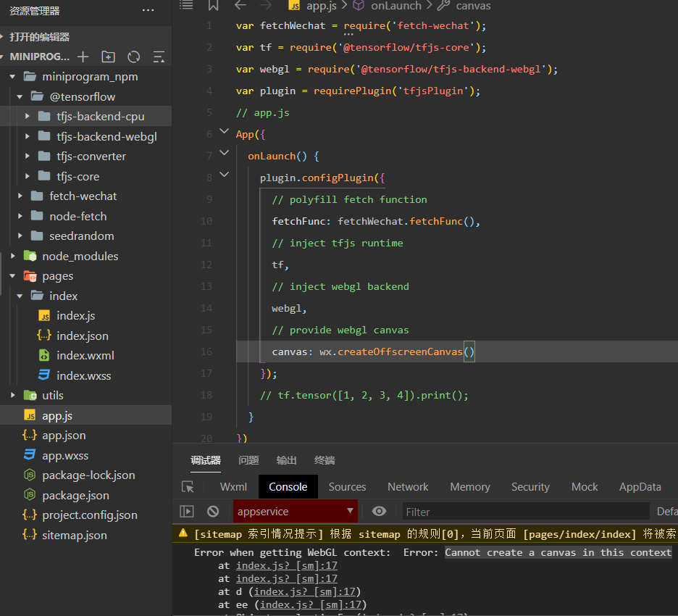
Task: Collapse the pages folder
Action: tap(12, 276)
